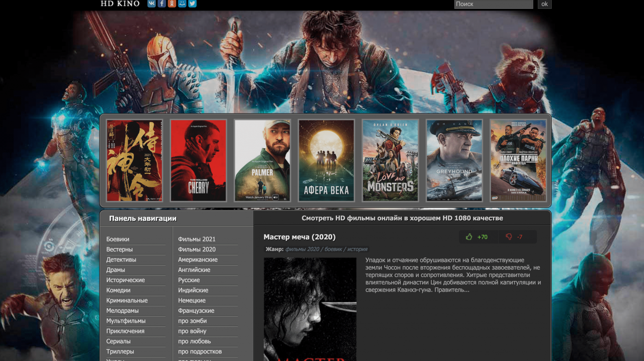
Task: Browse Русские films
Action: point(189,280)
